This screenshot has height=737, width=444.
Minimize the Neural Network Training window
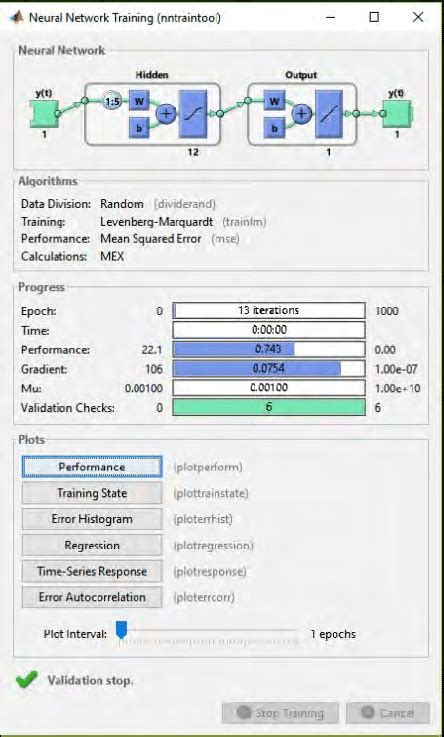pyautogui.click(x=330, y=17)
